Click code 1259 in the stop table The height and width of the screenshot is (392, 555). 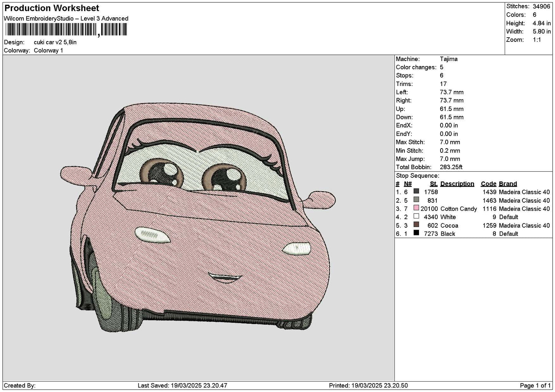point(489,225)
